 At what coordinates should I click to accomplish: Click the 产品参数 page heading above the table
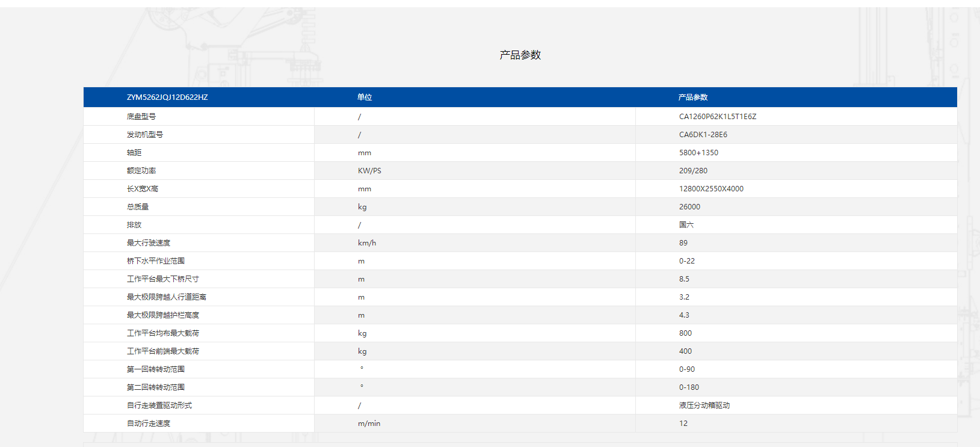coord(520,55)
